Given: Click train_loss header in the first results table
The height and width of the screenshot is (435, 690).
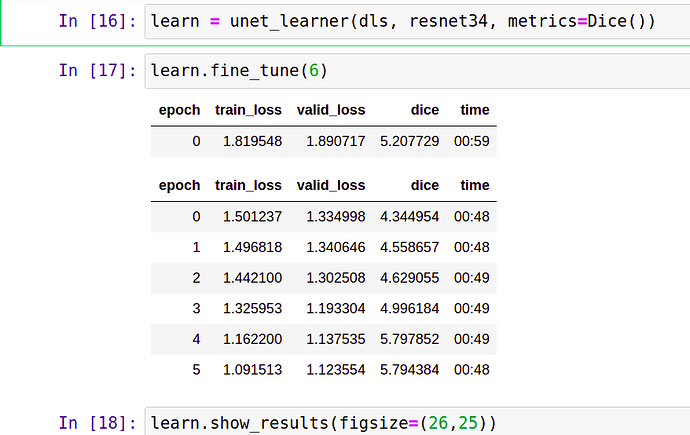Looking at the screenshot, I should click(x=248, y=110).
